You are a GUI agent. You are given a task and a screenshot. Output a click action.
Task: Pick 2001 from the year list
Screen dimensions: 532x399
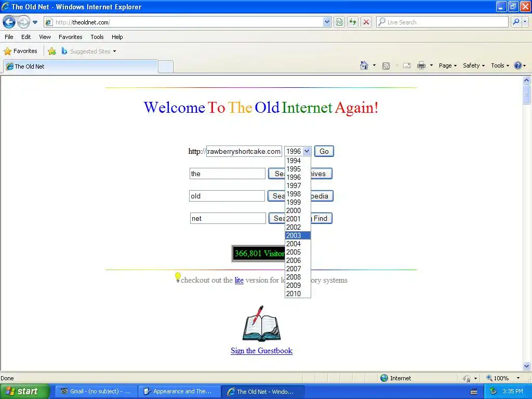tap(298, 219)
